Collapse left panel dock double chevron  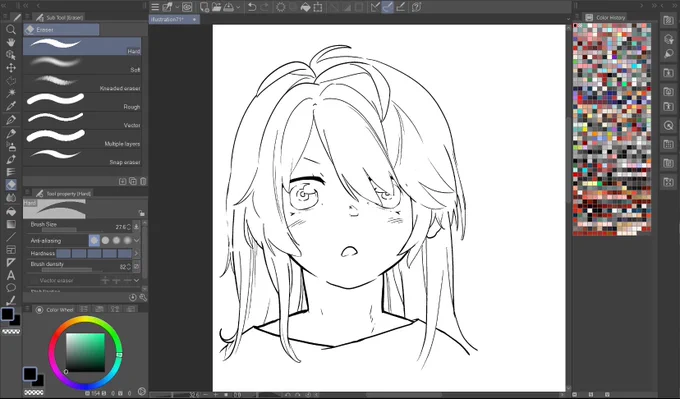25,6
